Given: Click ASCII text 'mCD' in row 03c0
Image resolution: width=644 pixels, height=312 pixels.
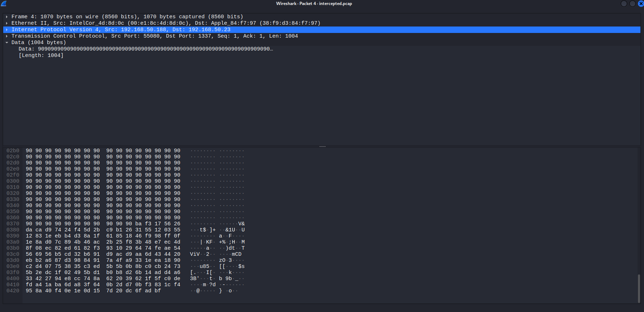Looking at the screenshot, I should pos(236,254).
